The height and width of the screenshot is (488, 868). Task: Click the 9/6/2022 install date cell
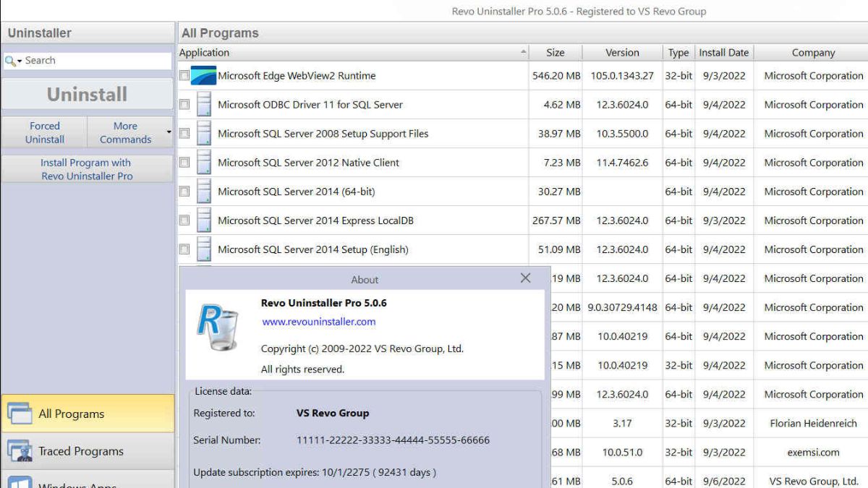(723, 481)
